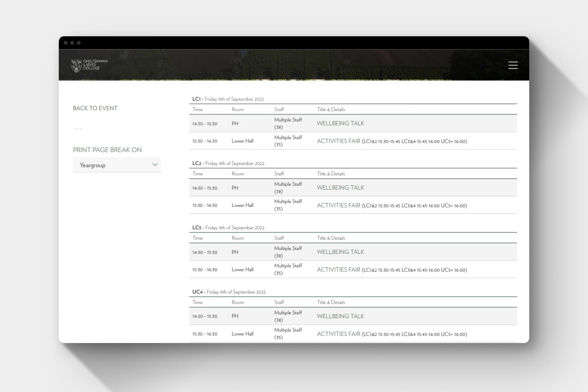Click Multiple Staff (35) in LC1 table
The image size is (588, 392).
[288, 141]
